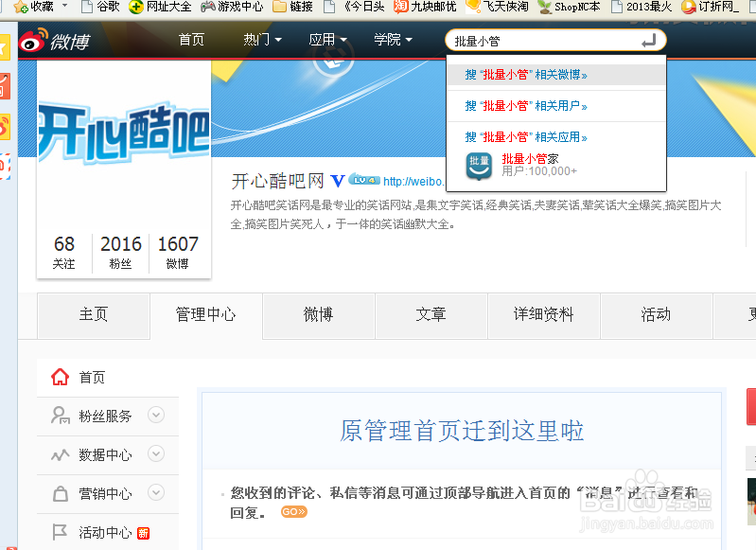Viewport: 756px width, 550px height.
Task: Open the 飞天侠淘 bookmark
Action: tap(497, 7)
